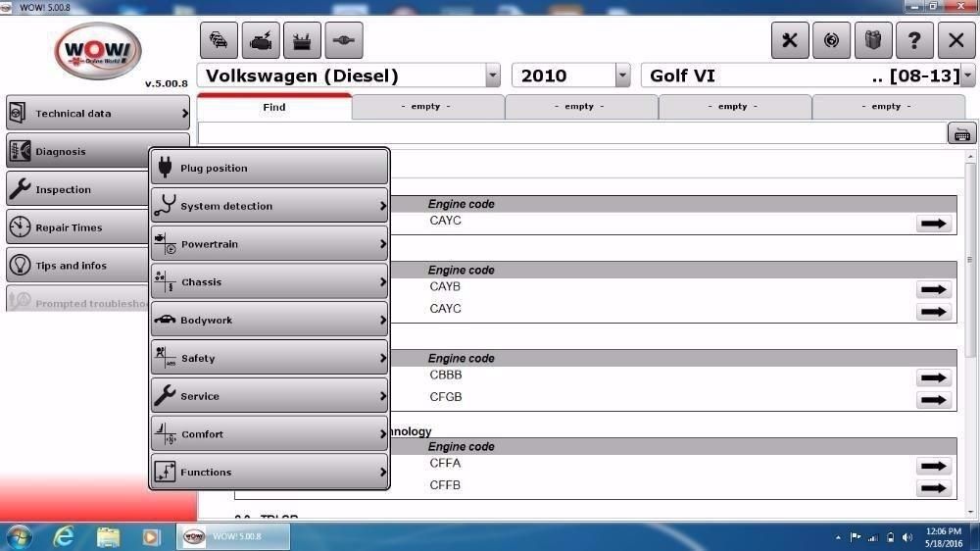Open the Inspection section
Screen dimensions: 980x551
coord(77,189)
